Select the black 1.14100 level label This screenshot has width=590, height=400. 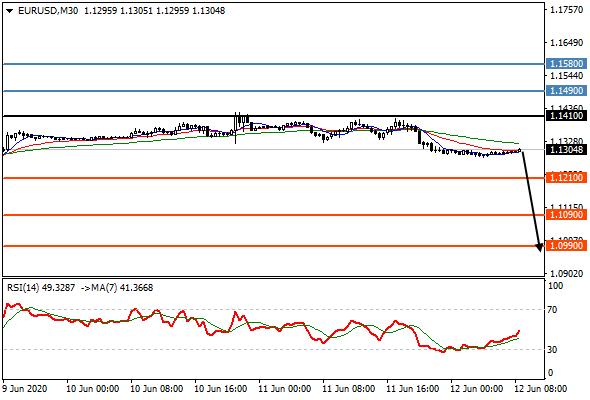(x=566, y=116)
